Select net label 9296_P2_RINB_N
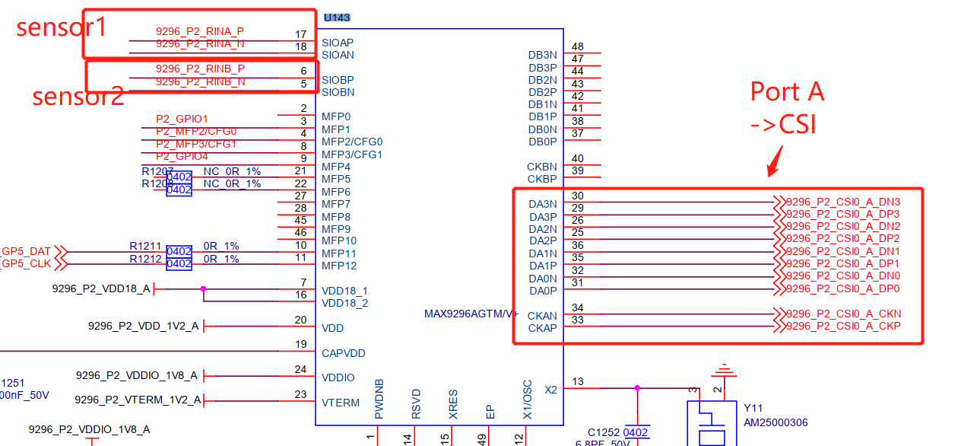This screenshot has height=446, width=980. [x=200, y=81]
